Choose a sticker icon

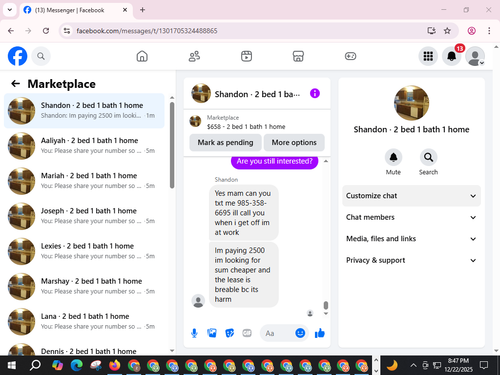(230, 333)
